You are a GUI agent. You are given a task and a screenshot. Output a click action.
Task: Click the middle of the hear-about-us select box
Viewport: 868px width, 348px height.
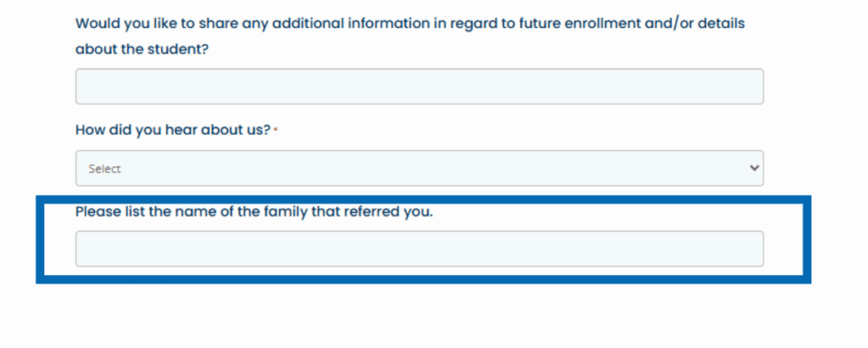click(x=419, y=168)
